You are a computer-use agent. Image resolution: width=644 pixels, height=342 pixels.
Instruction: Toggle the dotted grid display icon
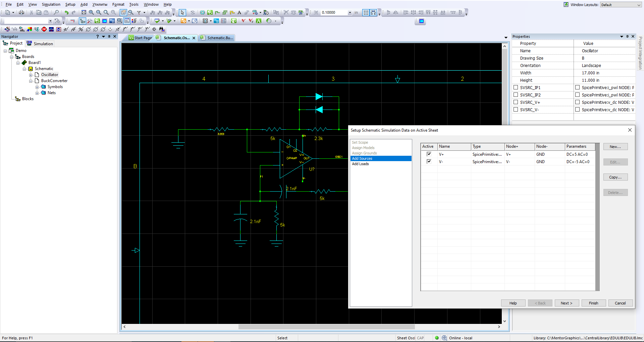[x=366, y=12]
